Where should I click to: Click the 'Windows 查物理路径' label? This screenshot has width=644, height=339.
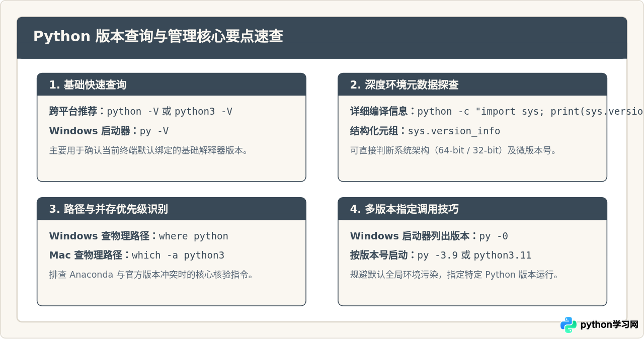[99, 236]
